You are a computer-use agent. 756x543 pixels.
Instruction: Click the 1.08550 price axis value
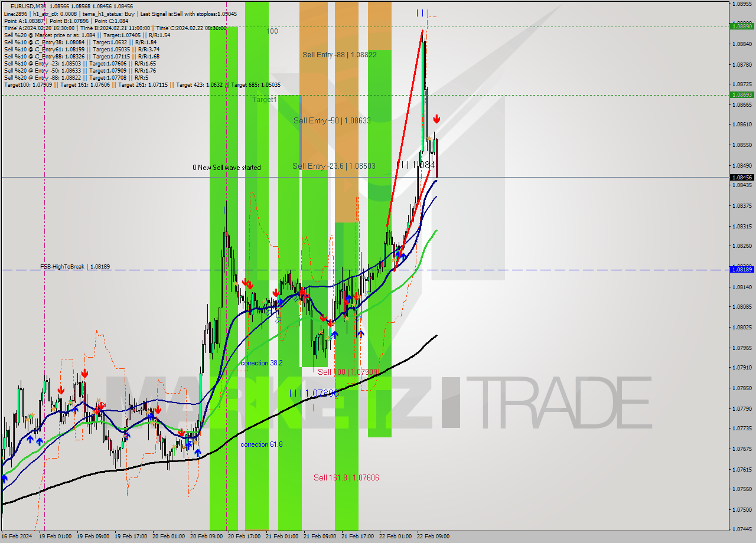click(742, 145)
